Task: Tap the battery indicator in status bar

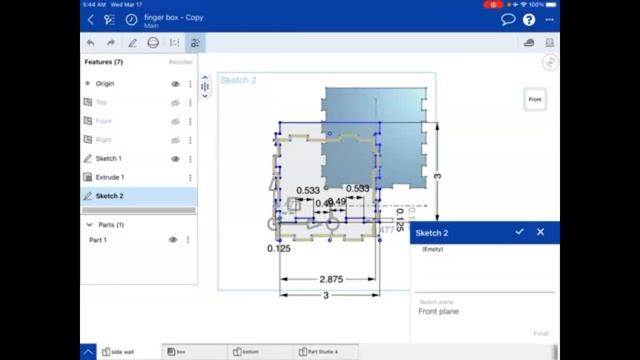Action: pos(551,4)
